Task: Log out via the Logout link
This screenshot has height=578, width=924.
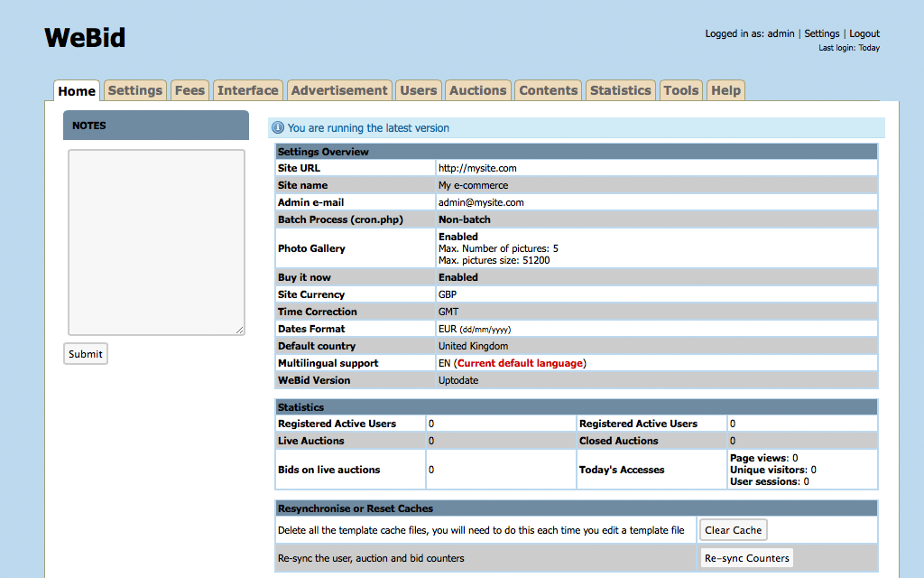Action: (x=864, y=33)
